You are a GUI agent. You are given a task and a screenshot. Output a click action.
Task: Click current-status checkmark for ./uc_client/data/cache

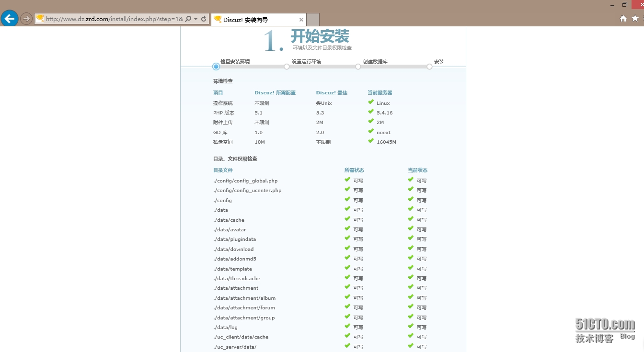[411, 336]
